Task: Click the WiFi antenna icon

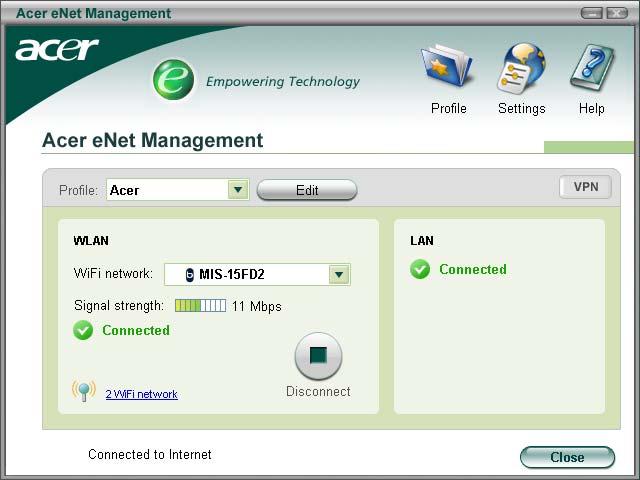Action: pyautogui.click(x=84, y=391)
